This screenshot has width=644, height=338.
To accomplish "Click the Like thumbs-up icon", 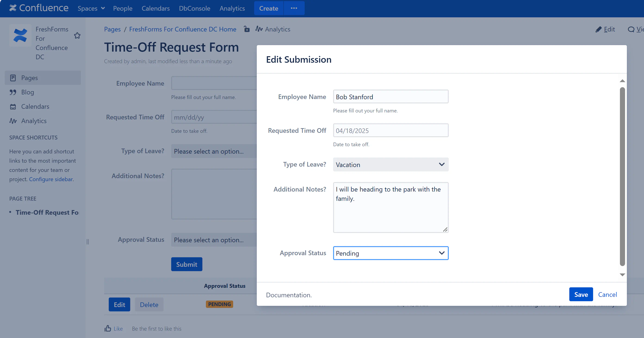I will [108, 328].
